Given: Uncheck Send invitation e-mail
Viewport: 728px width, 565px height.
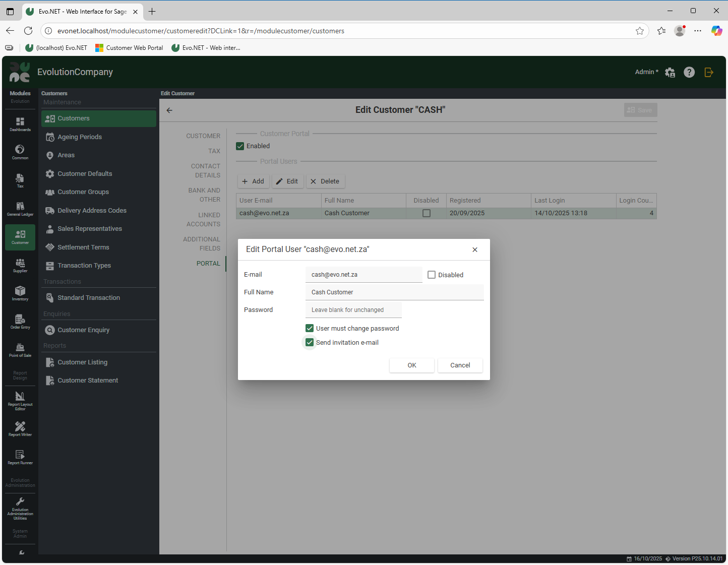Looking at the screenshot, I should (x=310, y=343).
